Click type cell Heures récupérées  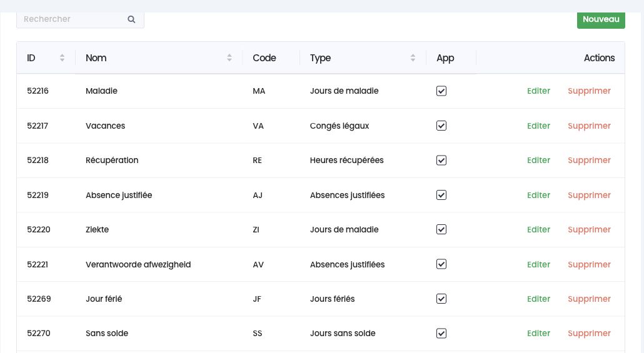pyautogui.click(x=346, y=160)
